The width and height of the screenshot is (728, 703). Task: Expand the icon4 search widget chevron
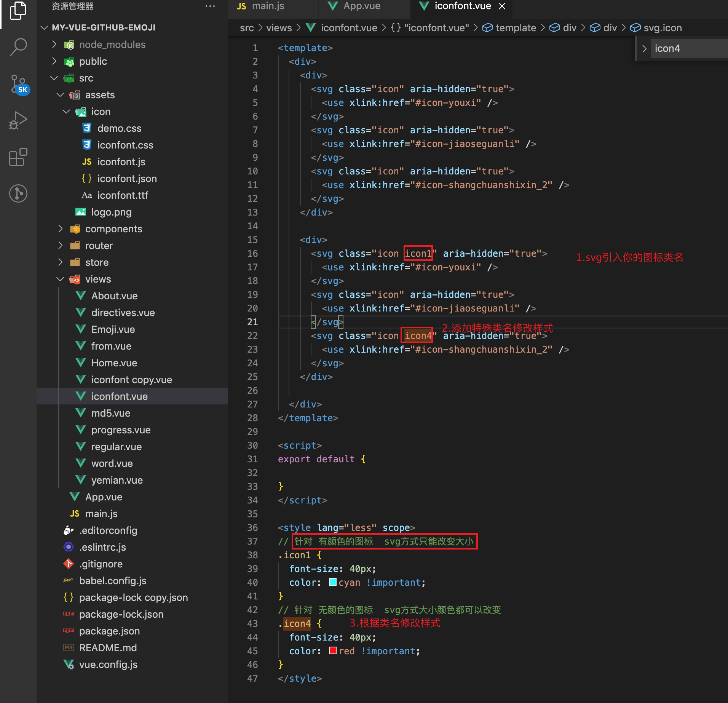(644, 48)
